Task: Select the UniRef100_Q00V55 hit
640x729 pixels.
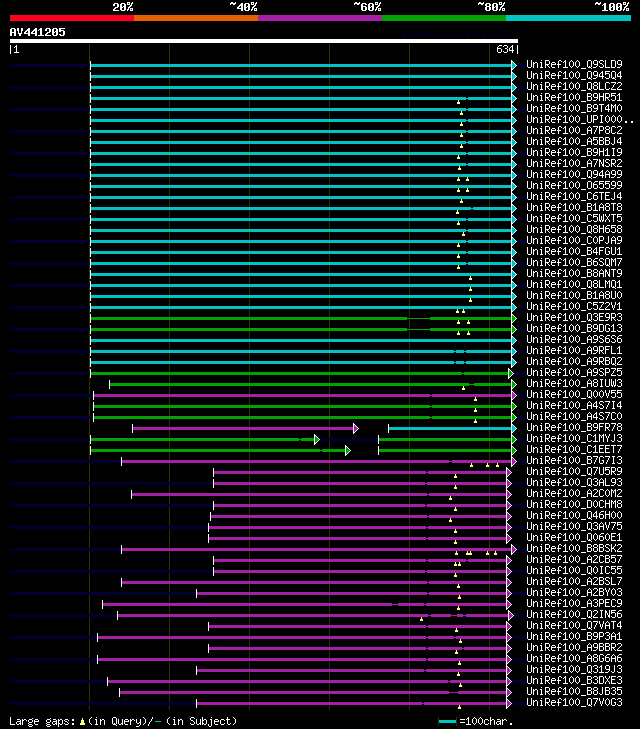Action: click(574, 395)
